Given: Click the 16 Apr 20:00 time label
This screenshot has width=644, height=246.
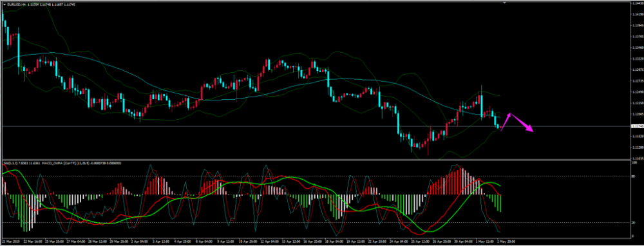Looking at the screenshot, I should tap(312, 241).
